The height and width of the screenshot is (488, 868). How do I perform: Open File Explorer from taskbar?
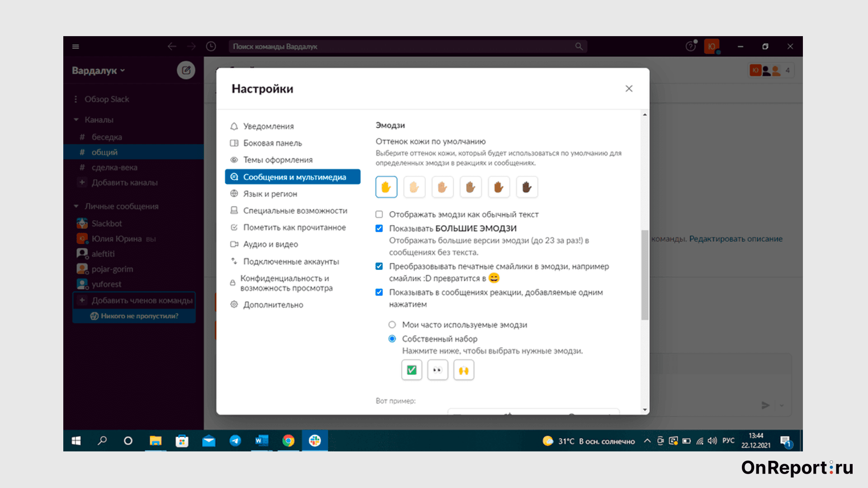[x=156, y=441]
